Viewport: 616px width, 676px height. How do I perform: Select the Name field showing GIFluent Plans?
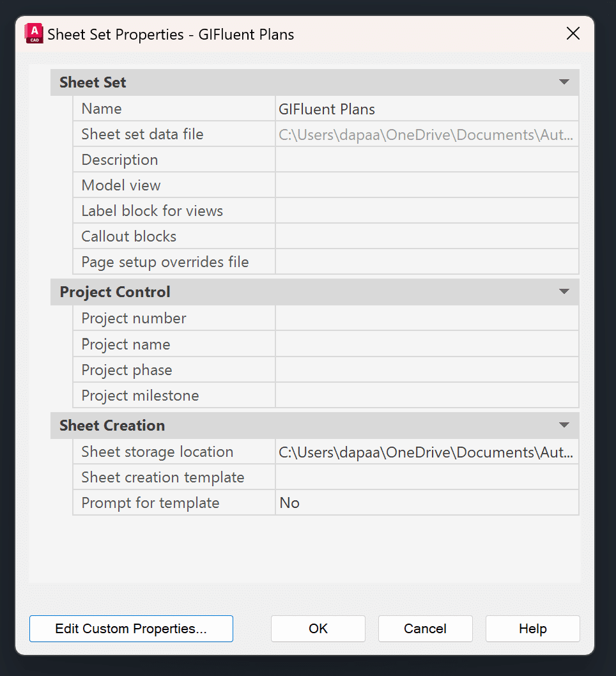click(426, 109)
